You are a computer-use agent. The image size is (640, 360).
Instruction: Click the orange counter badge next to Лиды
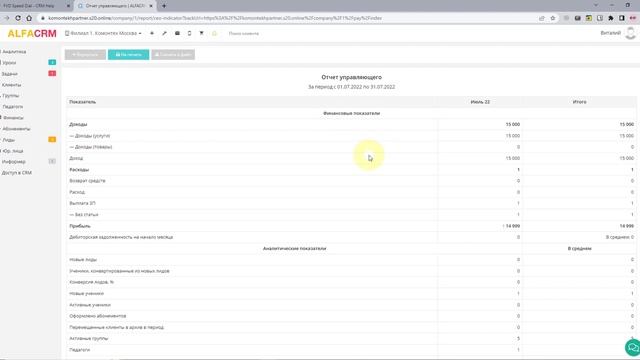[52, 140]
